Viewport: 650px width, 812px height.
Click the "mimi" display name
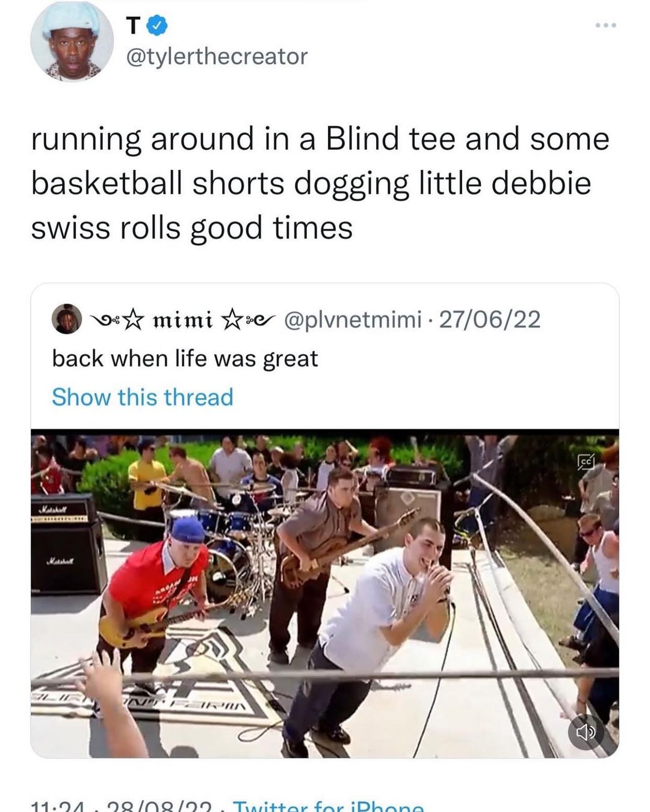[x=182, y=320]
